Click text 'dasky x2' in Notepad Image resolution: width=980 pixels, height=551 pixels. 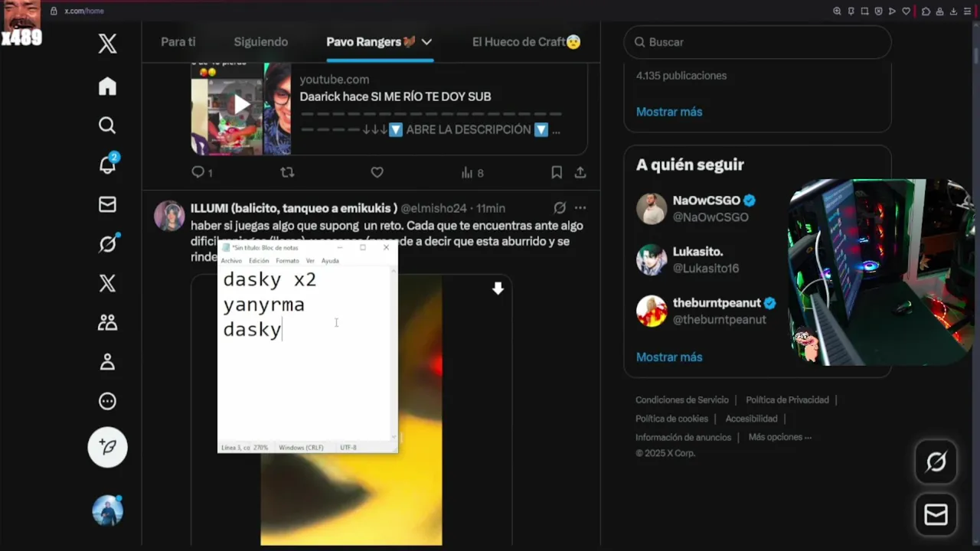[x=269, y=279]
